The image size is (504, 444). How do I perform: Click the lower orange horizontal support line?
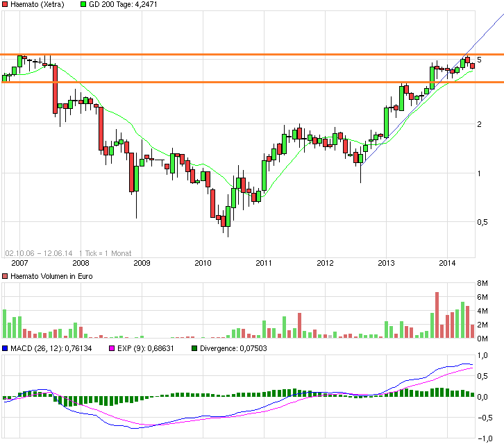tap(208, 82)
